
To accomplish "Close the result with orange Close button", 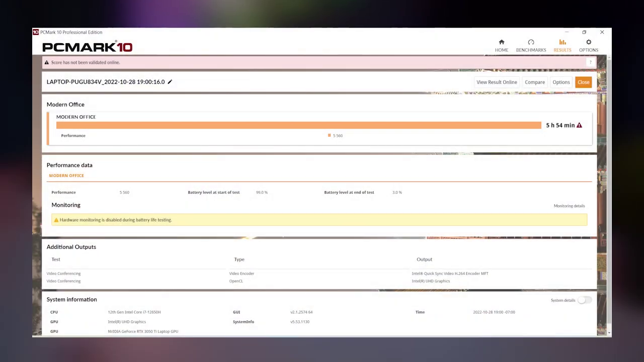I will [583, 82].
